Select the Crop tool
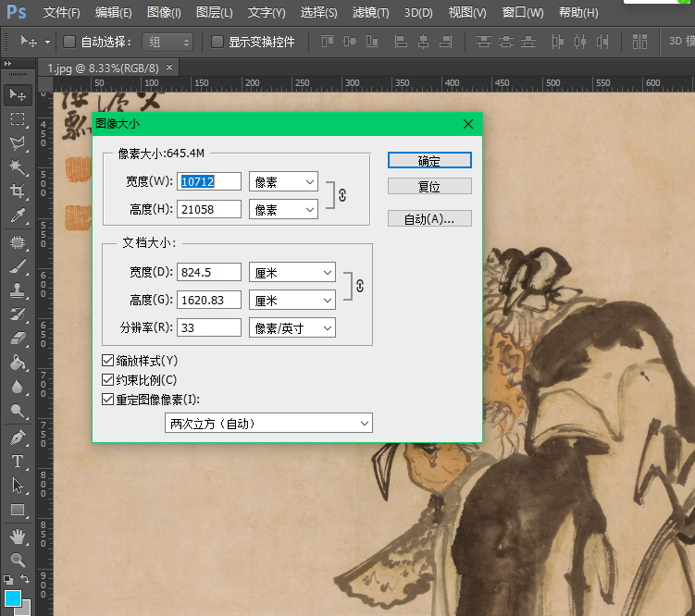Screen dimensions: 695x616 [18, 191]
